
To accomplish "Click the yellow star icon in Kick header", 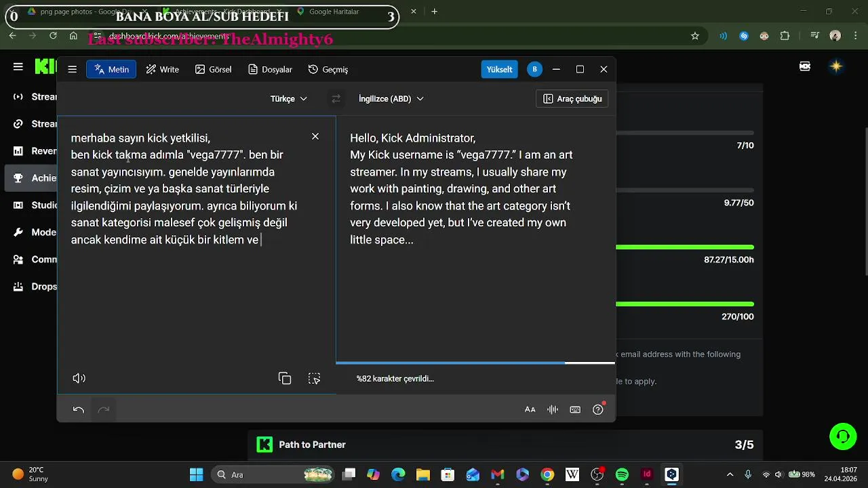I will 836,66.
